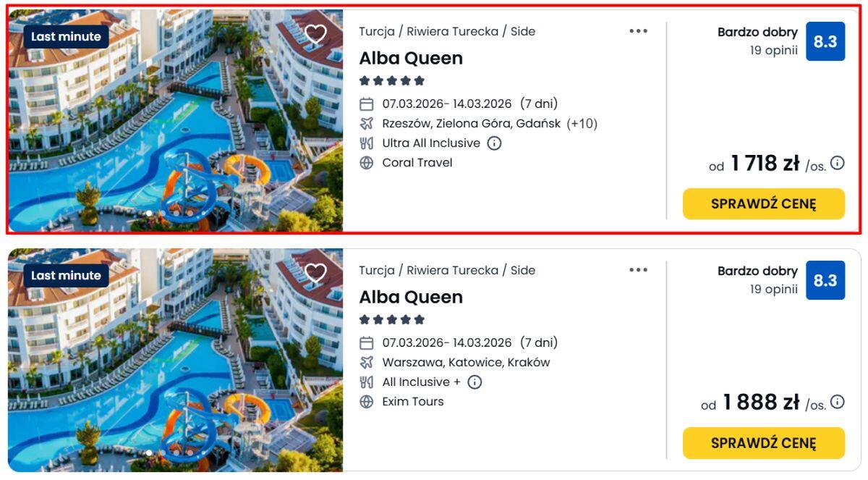The image size is (868, 480).
Task: Show info about Ultra All Inclusive
Action: pyautogui.click(x=494, y=143)
